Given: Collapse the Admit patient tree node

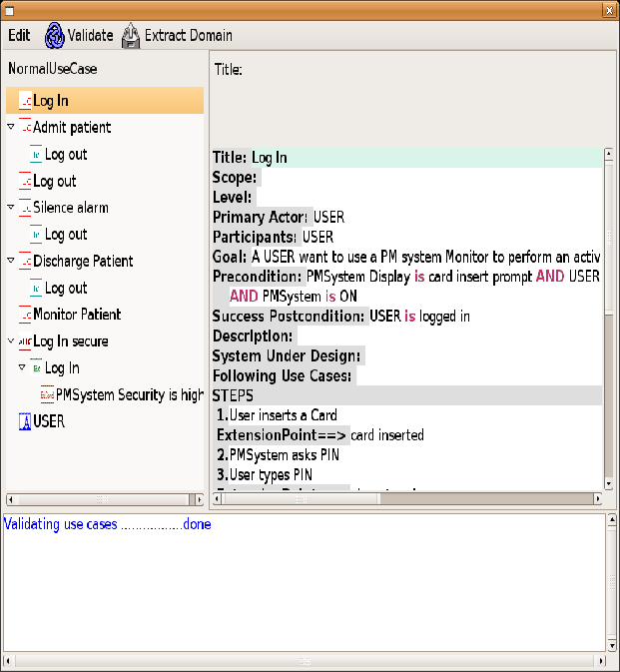Looking at the screenshot, I should pyautogui.click(x=11, y=127).
